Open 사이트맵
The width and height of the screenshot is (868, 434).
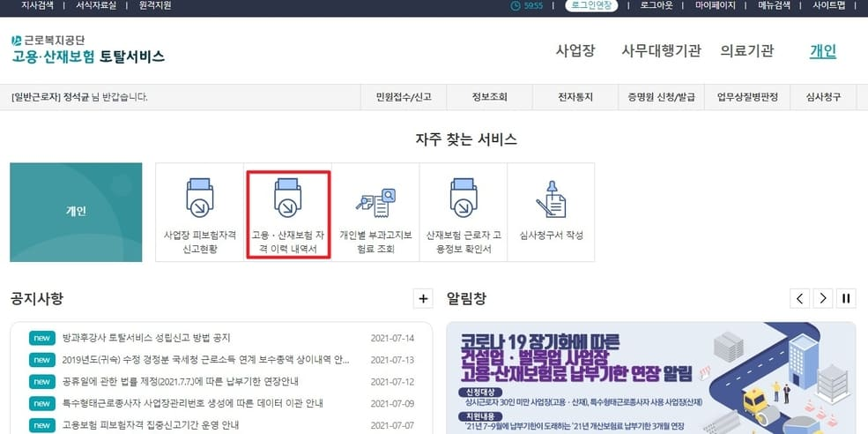pyautogui.click(x=828, y=5)
